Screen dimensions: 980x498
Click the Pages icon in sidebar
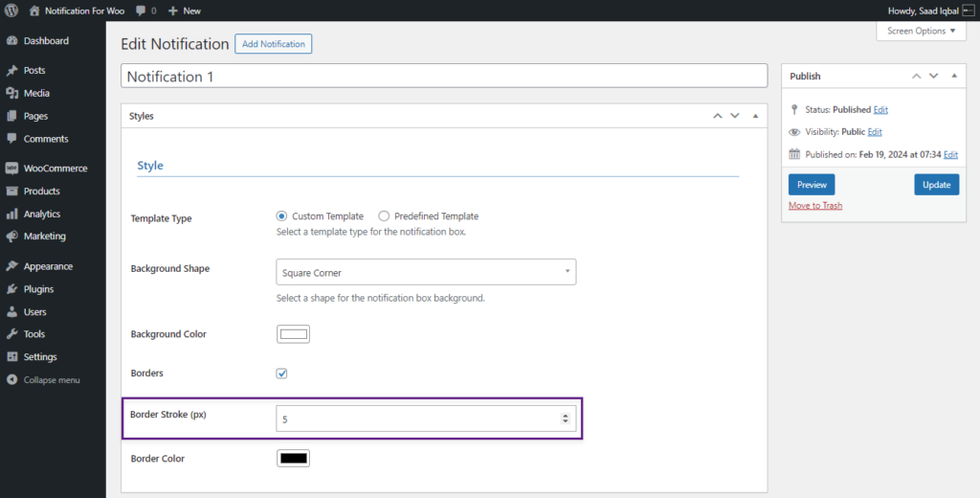[11, 117]
